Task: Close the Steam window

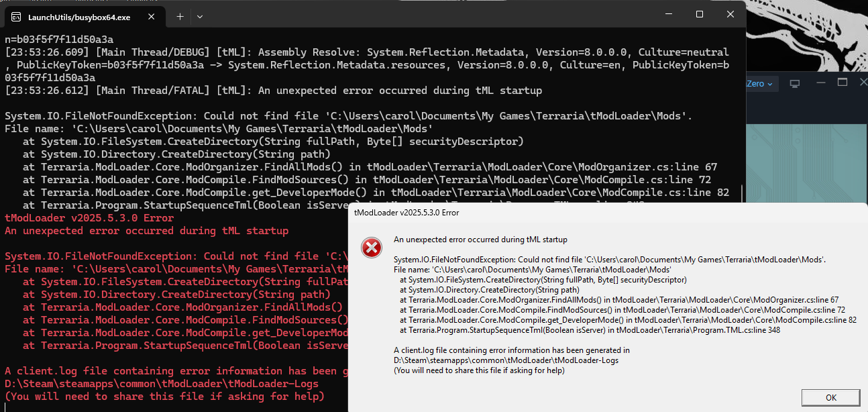Action: coord(861,83)
